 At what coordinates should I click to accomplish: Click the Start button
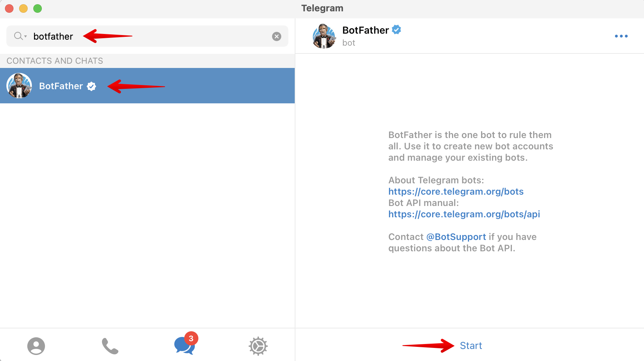coord(471,346)
